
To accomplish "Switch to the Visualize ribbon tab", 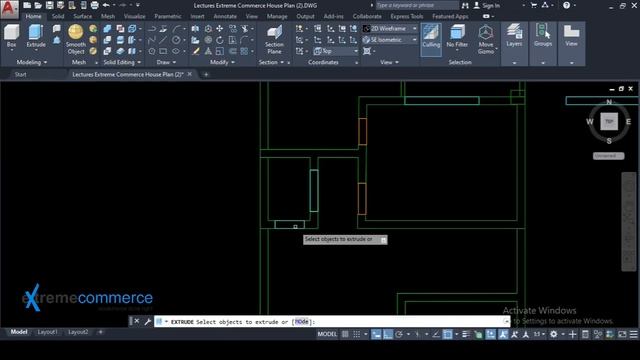I will tap(134, 16).
